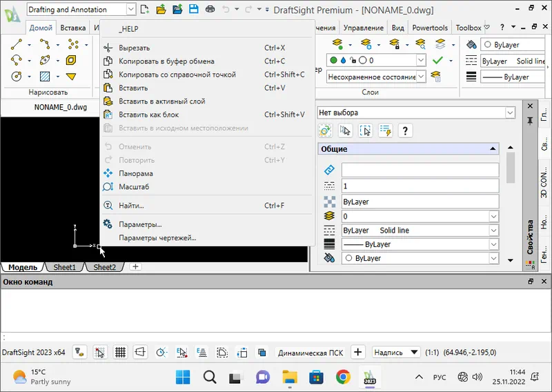
Task: Click the question mark help icon in Properties
Action: coord(405,130)
